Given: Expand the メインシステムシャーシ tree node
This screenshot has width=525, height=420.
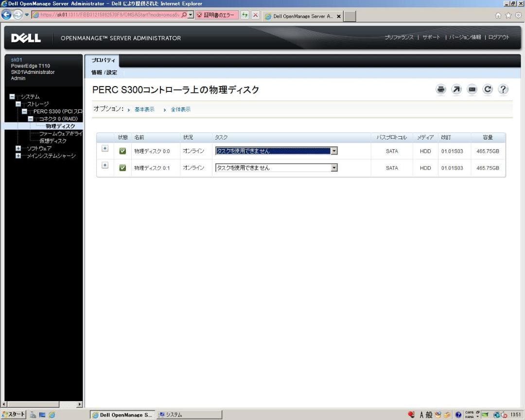Looking at the screenshot, I should (x=17, y=156).
